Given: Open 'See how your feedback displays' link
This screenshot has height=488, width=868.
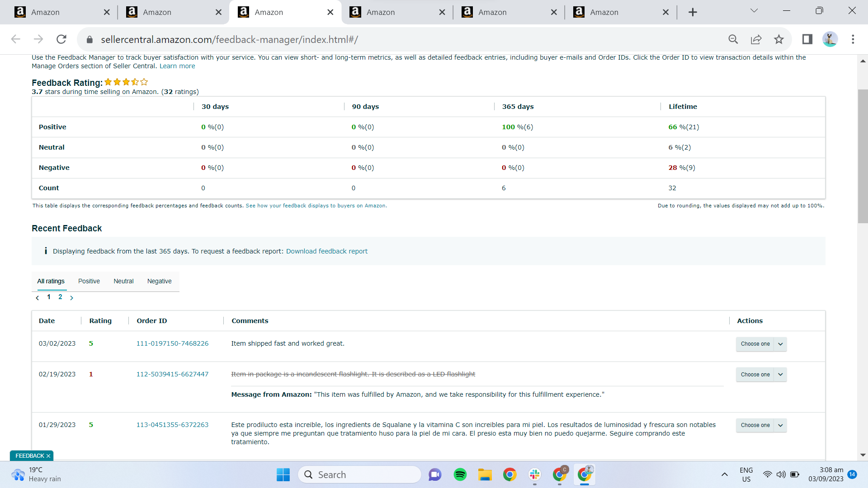Looking at the screenshot, I should [316, 206].
